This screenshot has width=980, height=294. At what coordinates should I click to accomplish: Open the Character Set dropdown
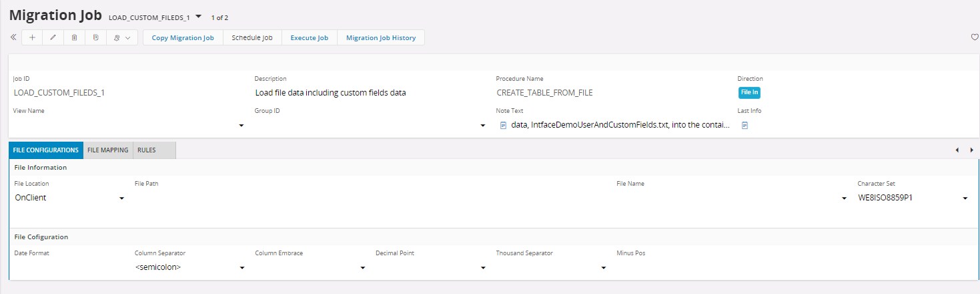965,198
